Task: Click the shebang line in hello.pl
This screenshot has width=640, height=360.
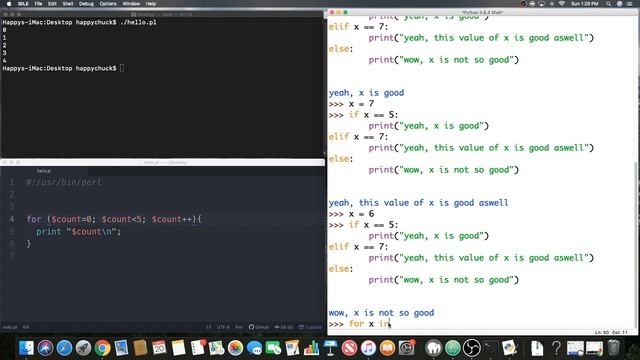Action: click(x=64, y=182)
